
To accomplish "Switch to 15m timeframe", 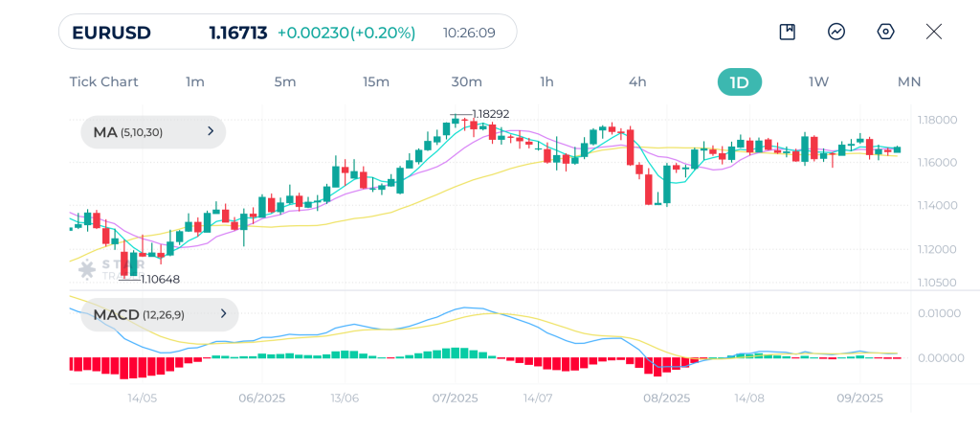I will click(376, 82).
